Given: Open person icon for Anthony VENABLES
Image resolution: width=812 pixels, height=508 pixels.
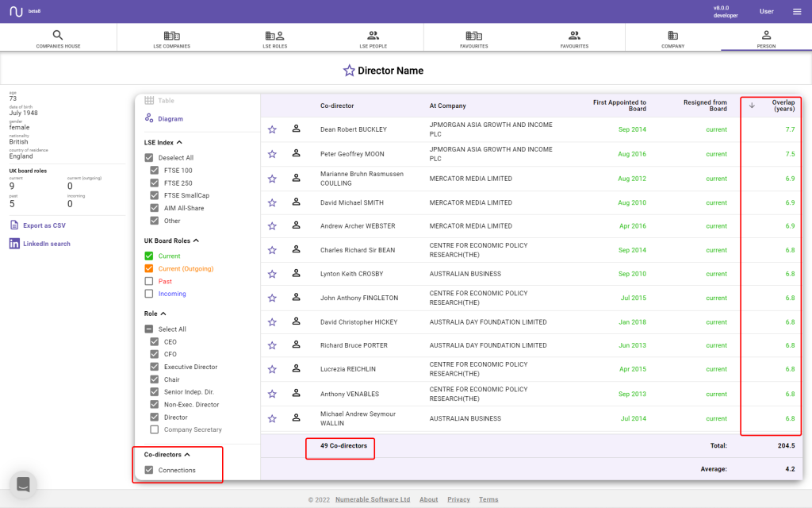Looking at the screenshot, I should click(x=297, y=393).
